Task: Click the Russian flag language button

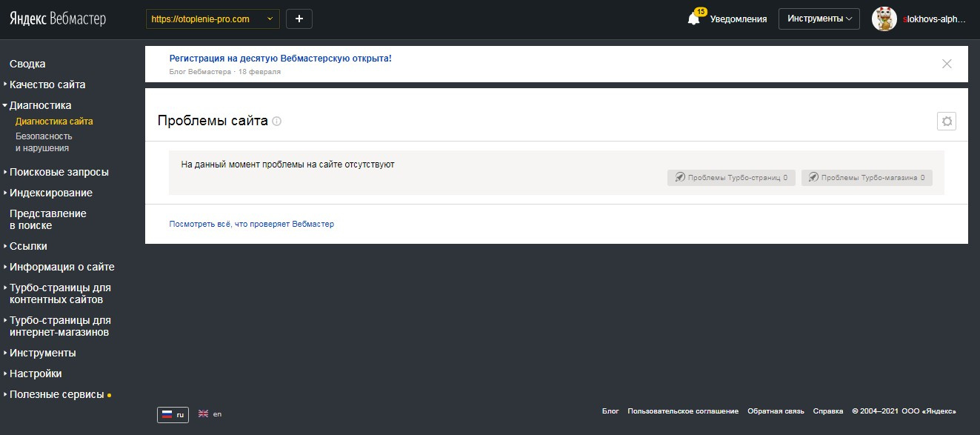Action: click(x=173, y=415)
